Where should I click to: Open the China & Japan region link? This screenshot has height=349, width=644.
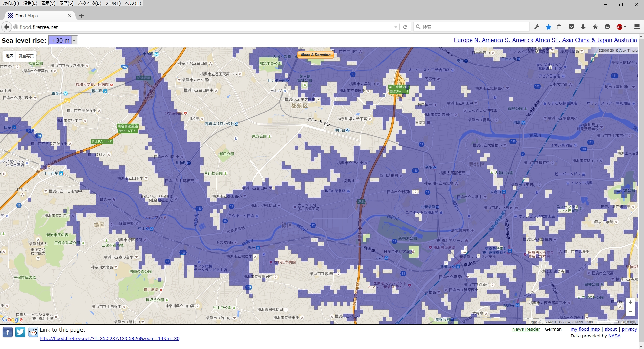[x=593, y=40]
